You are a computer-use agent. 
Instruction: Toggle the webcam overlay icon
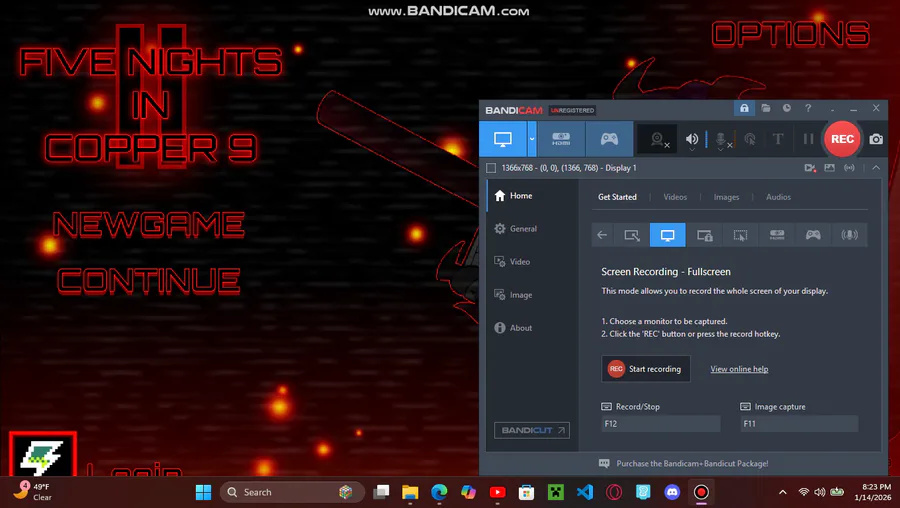tap(659, 139)
